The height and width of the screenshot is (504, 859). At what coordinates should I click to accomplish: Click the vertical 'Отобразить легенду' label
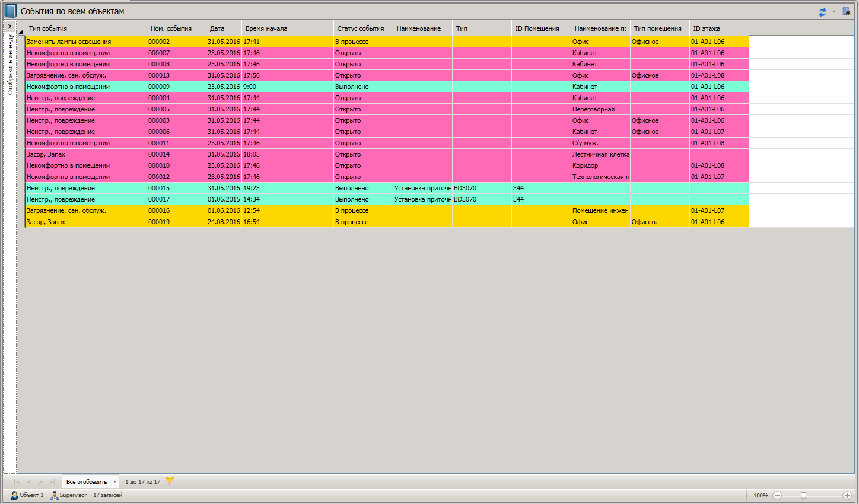(x=10, y=65)
